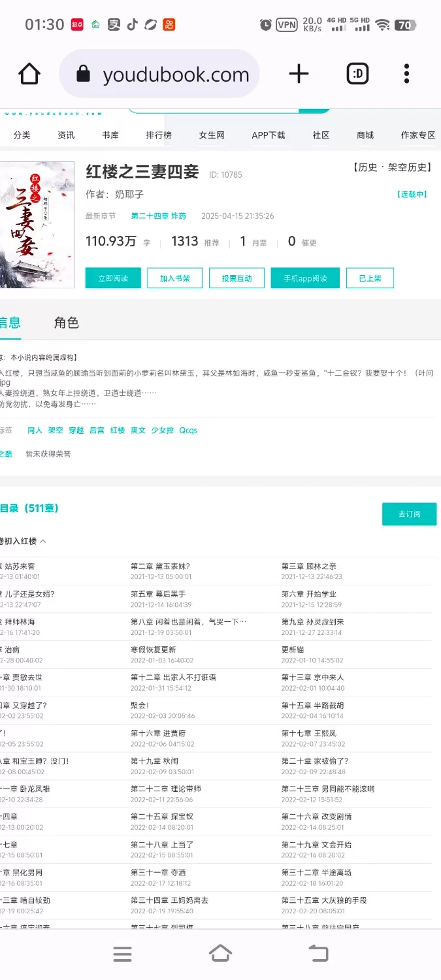Tap the youdubook.com address bar
Image resolution: width=441 pixels, height=980 pixels.
175,74
